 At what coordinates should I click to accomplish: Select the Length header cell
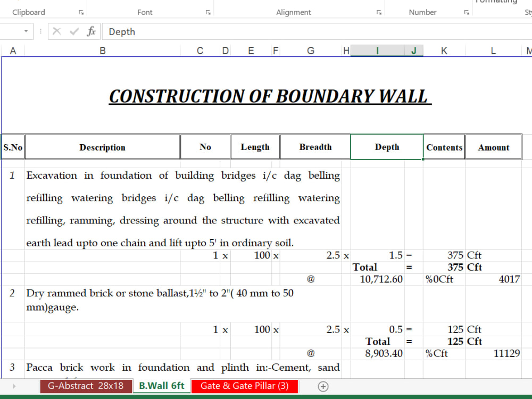255,147
